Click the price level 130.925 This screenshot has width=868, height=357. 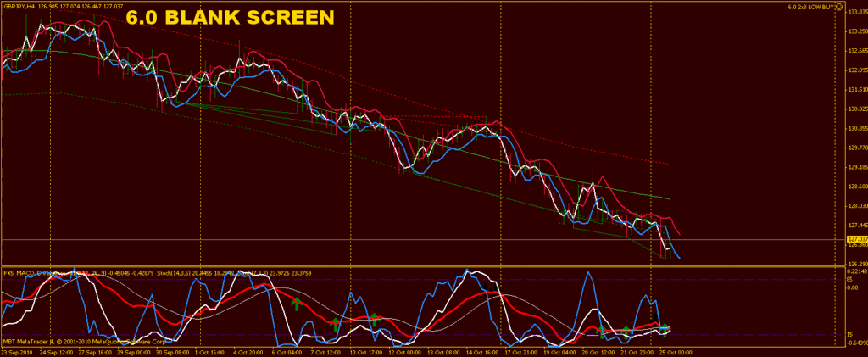[857, 109]
